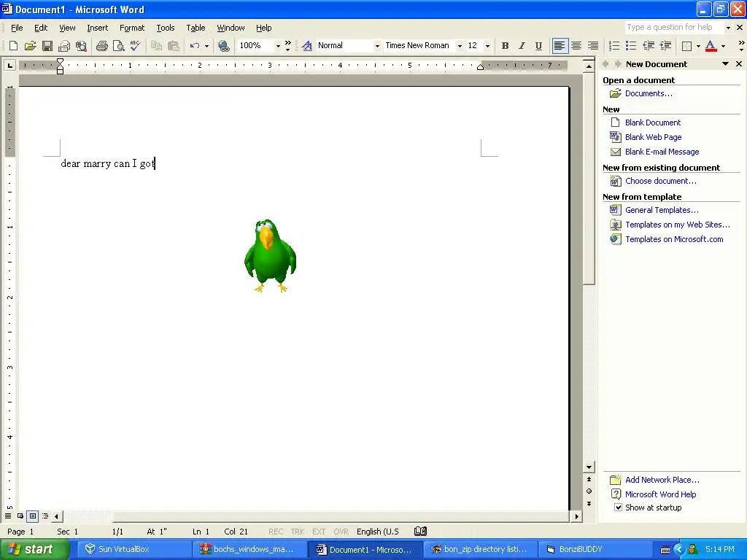The image size is (747, 560).
Task: Toggle Italic formatting
Action: pyautogui.click(x=522, y=46)
